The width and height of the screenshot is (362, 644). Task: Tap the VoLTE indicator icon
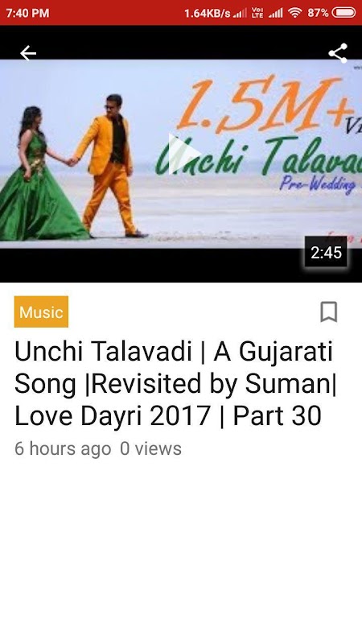pos(257,13)
